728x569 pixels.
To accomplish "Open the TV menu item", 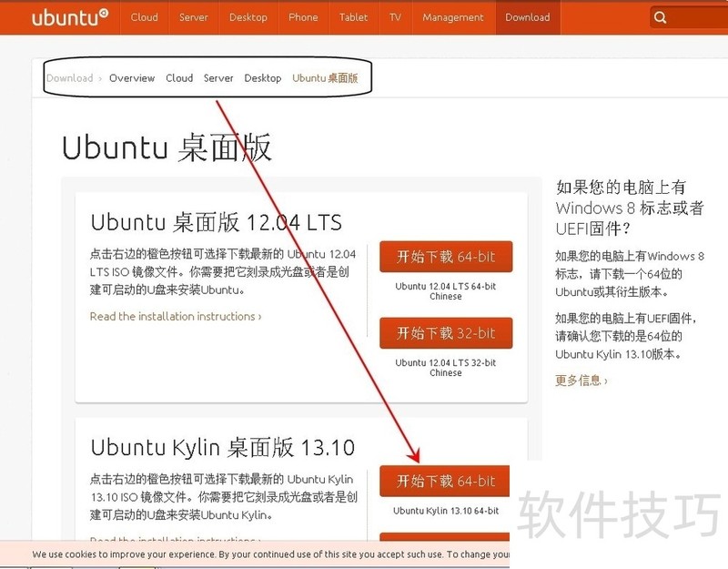I will (395, 17).
